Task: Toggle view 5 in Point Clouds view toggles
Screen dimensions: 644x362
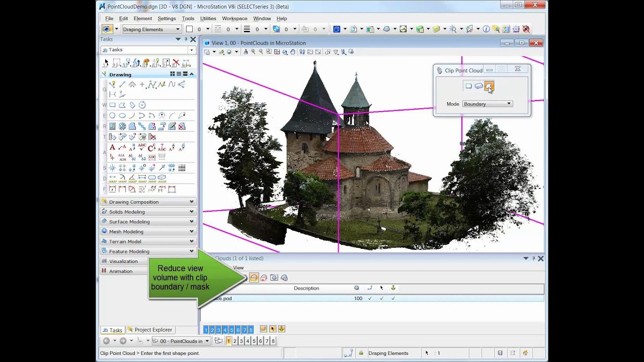Action: click(x=231, y=330)
